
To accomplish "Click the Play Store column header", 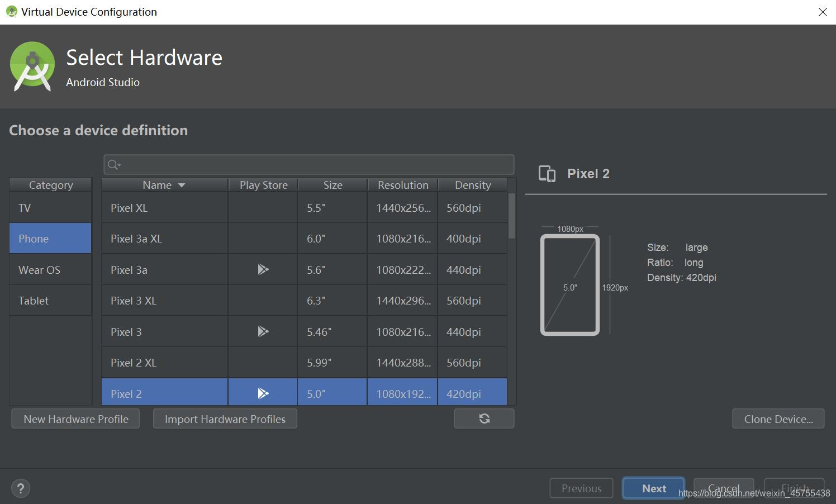I will (263, 185).
